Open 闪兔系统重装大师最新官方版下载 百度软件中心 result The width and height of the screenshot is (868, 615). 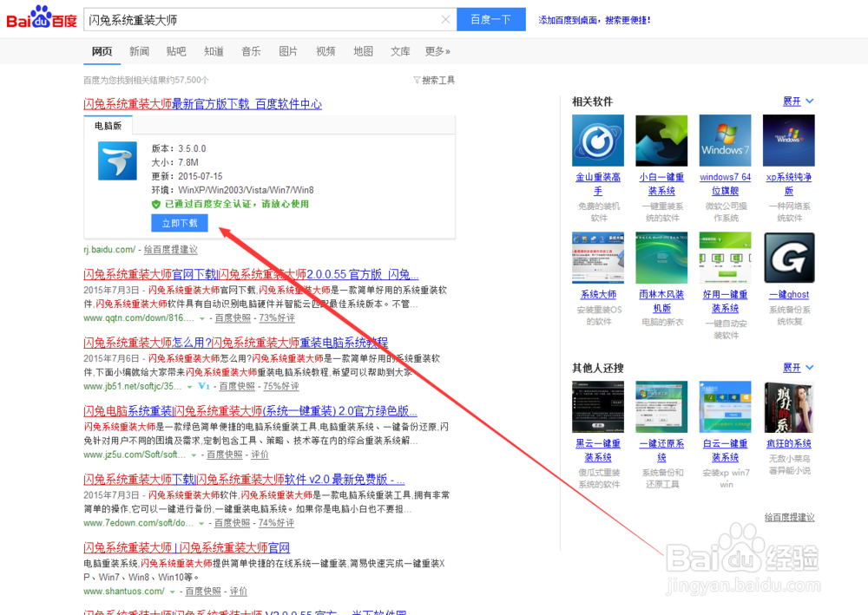click(x=202, y=103)
